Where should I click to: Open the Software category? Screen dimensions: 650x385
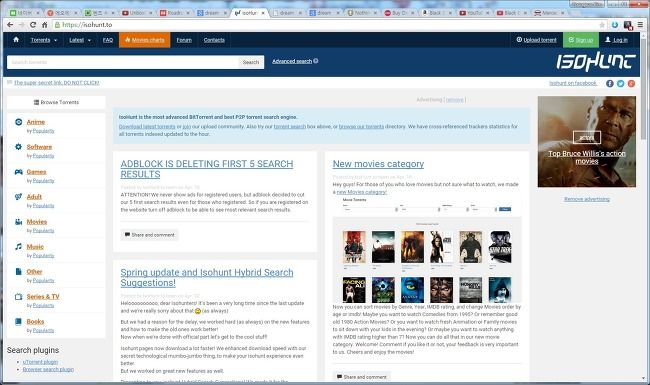(39, 147)
